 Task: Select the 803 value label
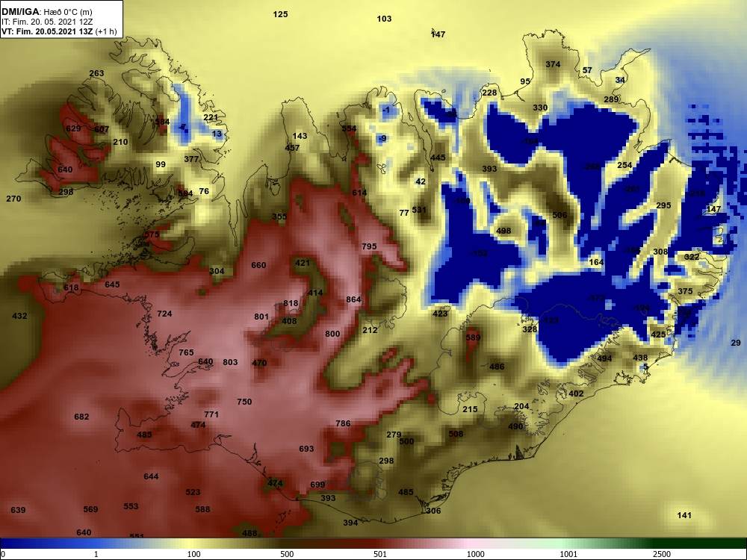pos(230,362)
